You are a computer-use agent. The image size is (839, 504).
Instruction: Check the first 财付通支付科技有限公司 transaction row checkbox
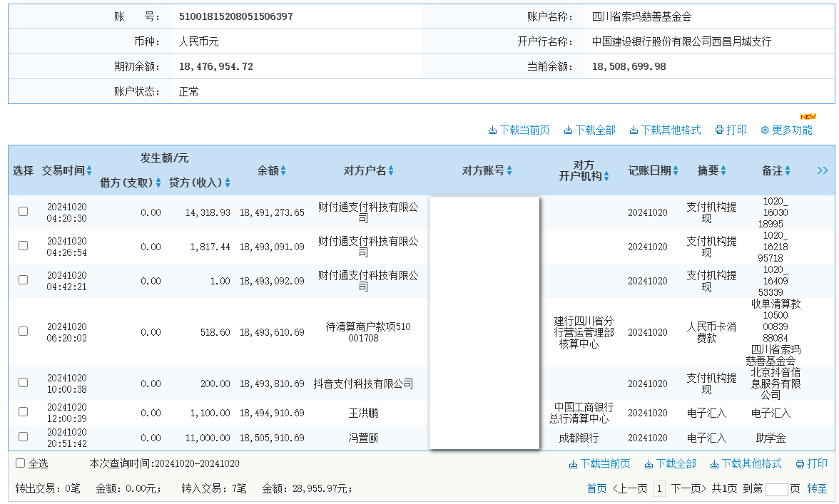click(x=22, y=211)
